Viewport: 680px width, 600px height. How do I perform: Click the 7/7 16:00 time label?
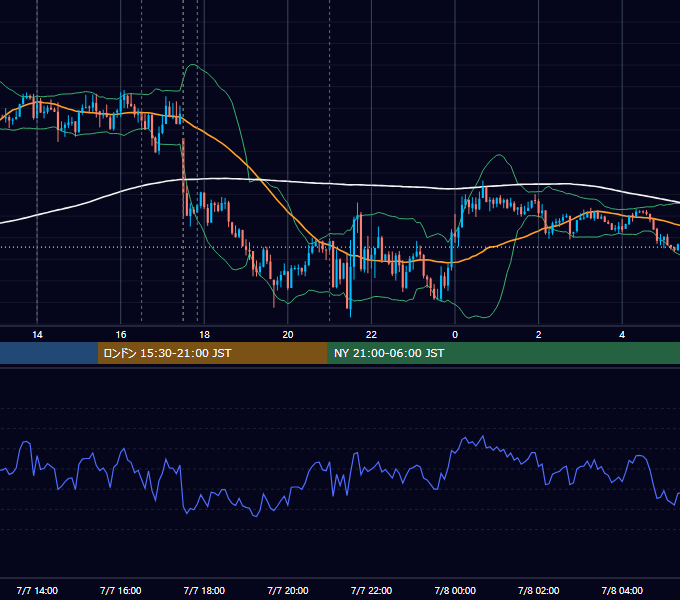(x=121, y=591)
